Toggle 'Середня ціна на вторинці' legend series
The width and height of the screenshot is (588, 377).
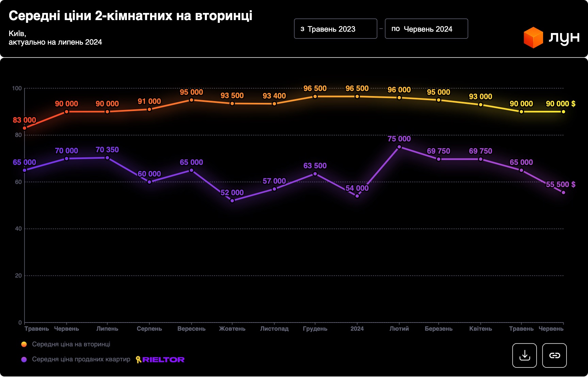pos(71,344)
